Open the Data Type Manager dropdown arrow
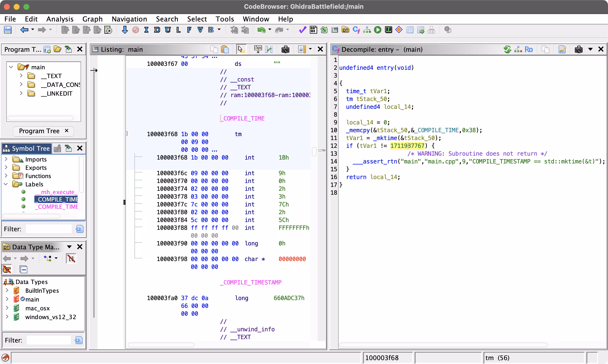The image size is (608, 364). pyautogui.click(x=69, y=247)
